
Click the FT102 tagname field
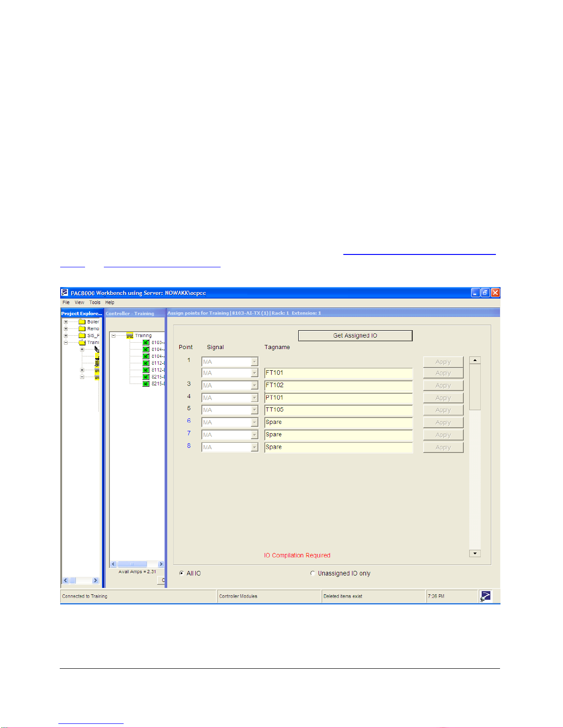(338, 385)
